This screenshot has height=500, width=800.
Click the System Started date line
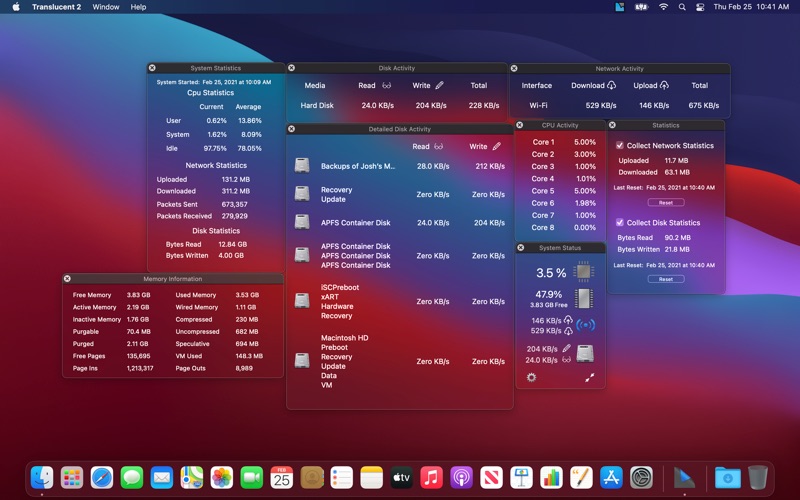214,82
